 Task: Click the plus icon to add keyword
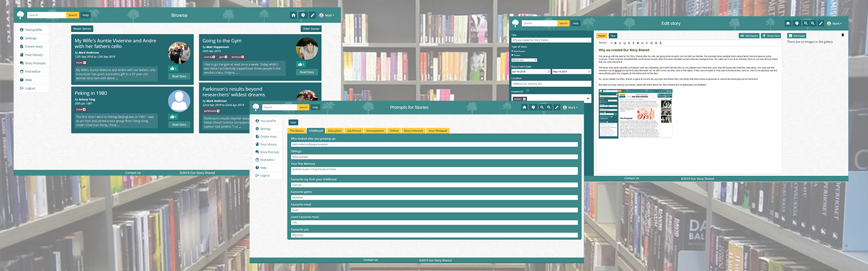(588, 98)
